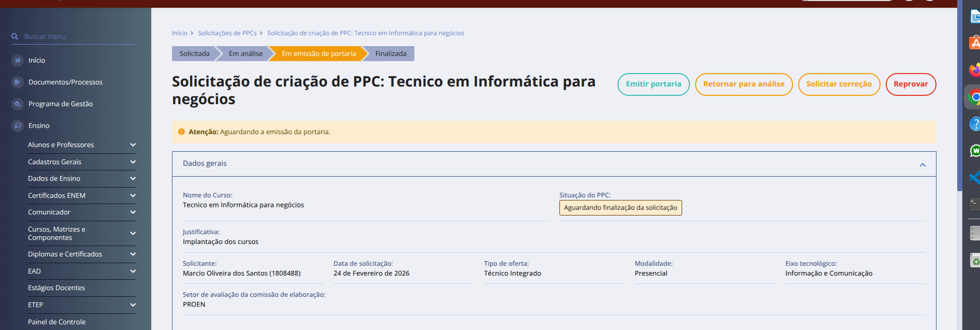
Task: Click the Reprovar button
Action: pyautogui.click(x=911, y=84)
